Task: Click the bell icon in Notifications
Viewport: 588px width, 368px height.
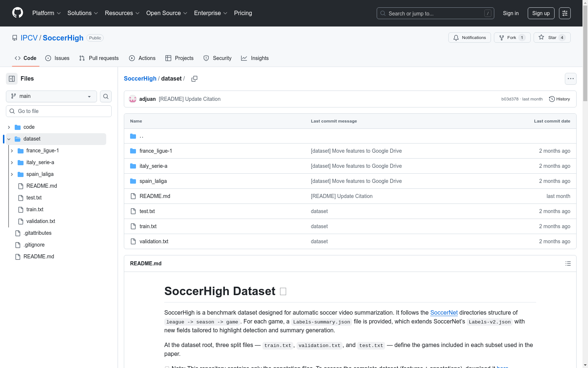Action: click(x=456, y=38)
